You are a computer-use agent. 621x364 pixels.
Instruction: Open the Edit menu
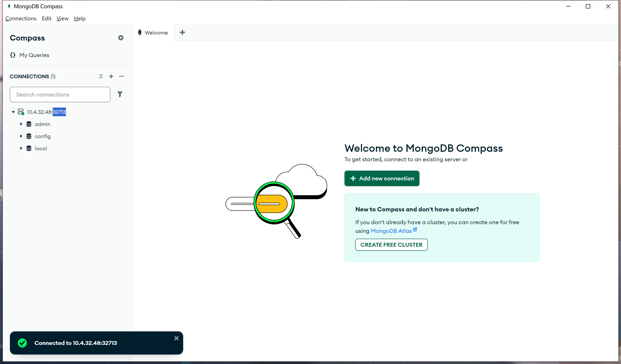[x=47, y=18]
